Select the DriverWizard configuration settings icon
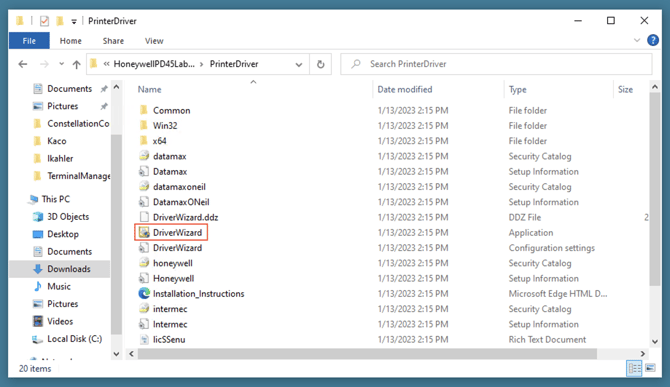The height and width of the screenshot is (387, 670). coord(144,248)
